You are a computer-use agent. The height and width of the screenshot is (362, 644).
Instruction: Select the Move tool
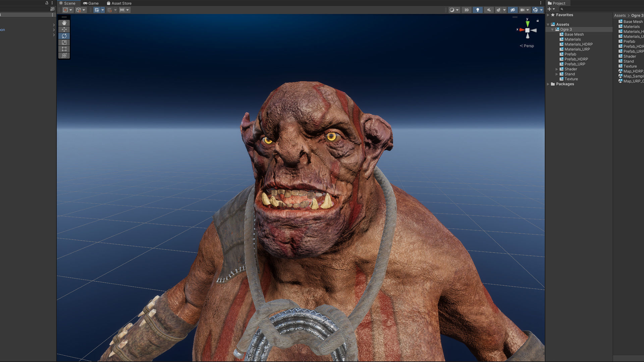click(64, 29)
